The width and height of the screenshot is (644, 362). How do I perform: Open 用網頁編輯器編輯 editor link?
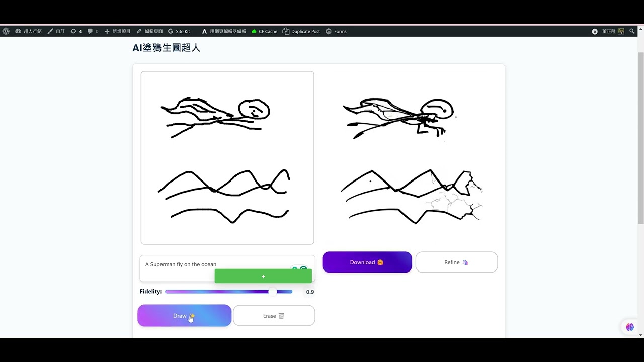pos(224,31)
